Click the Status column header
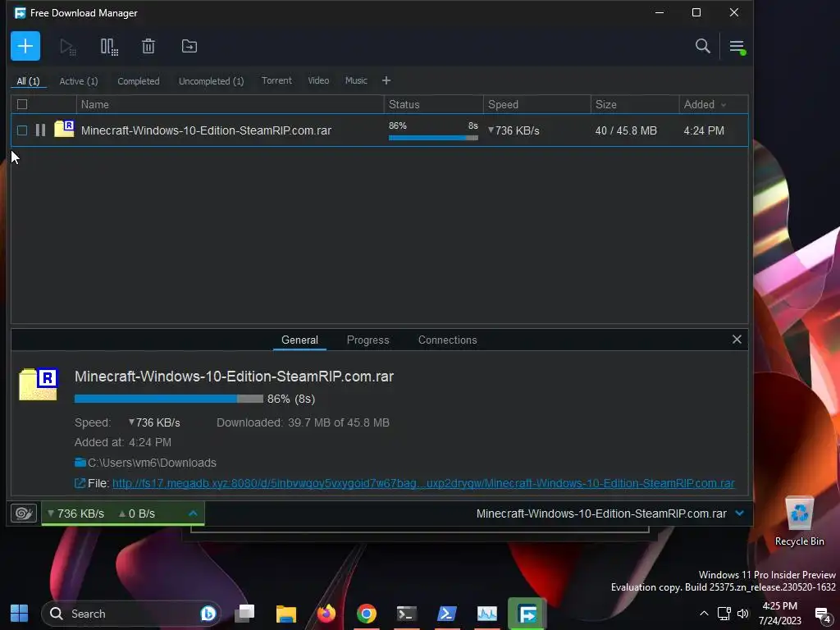This screenshot has height=630, width=840. pos(433,104)
